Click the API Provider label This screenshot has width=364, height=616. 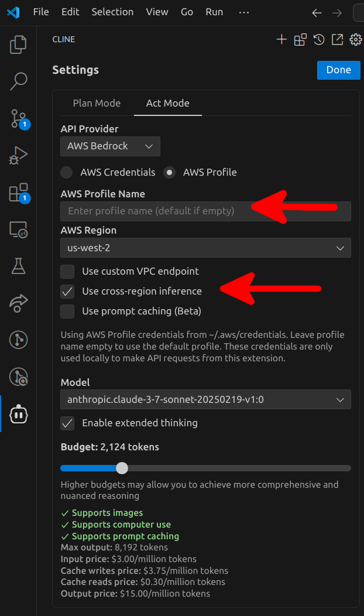[x=90, y=129]
